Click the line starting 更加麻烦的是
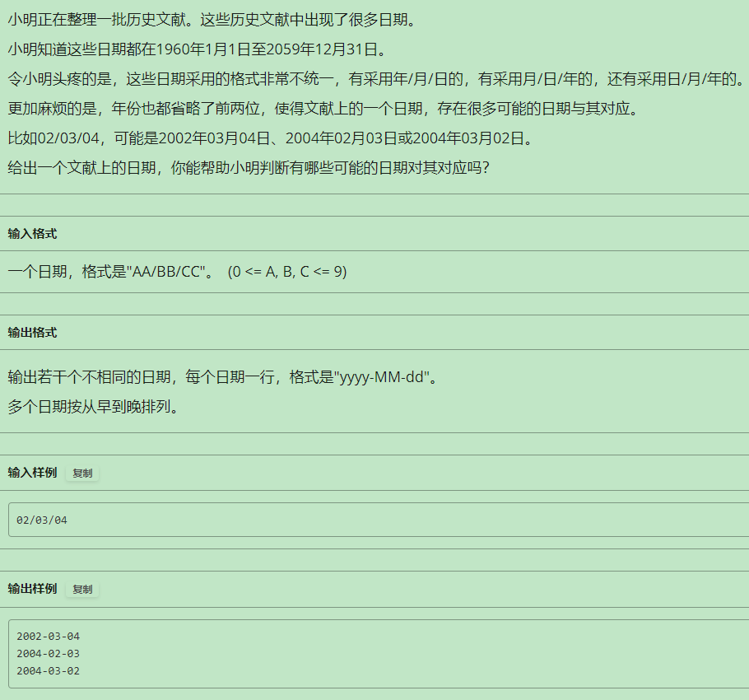The height and width of the screenshot is (700, 749). [x=323, y=109]
